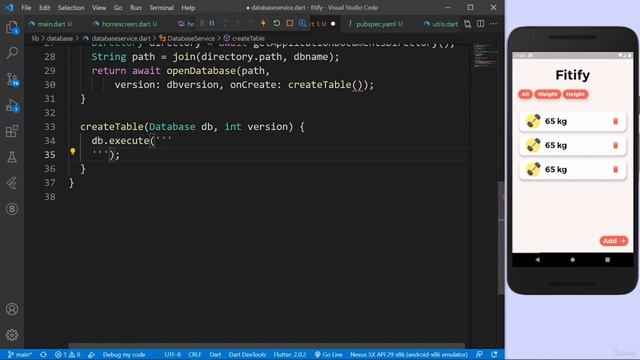This screenshot has width=640, height=360.
Task: Switch to the pubspec.yaml tab
Action: [376, 24]
